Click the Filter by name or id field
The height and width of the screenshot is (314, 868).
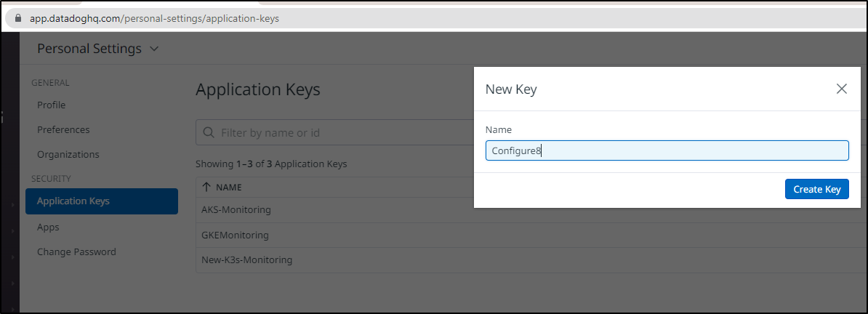pos(335,132)
